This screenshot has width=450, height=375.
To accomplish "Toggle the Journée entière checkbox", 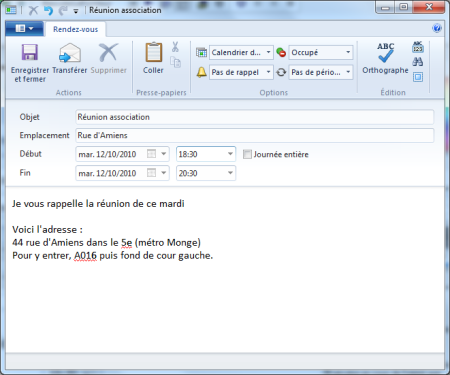I will pyautogui.click(x=247, y=154).
